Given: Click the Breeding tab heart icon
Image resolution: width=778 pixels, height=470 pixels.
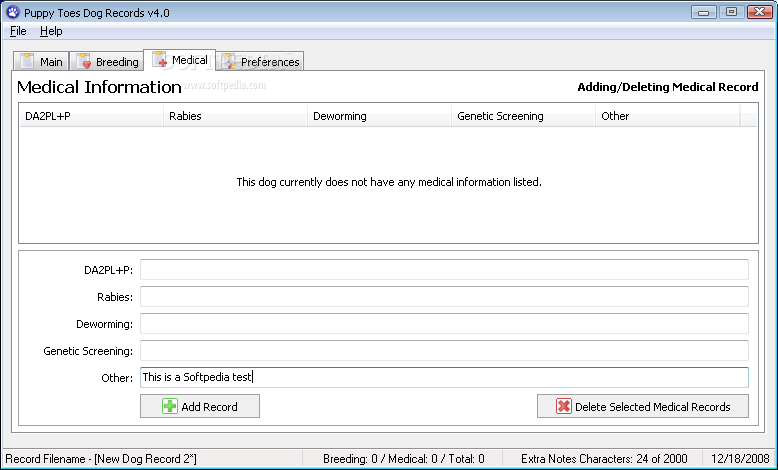Looking at the screenshot, I should tap(84, 61).
